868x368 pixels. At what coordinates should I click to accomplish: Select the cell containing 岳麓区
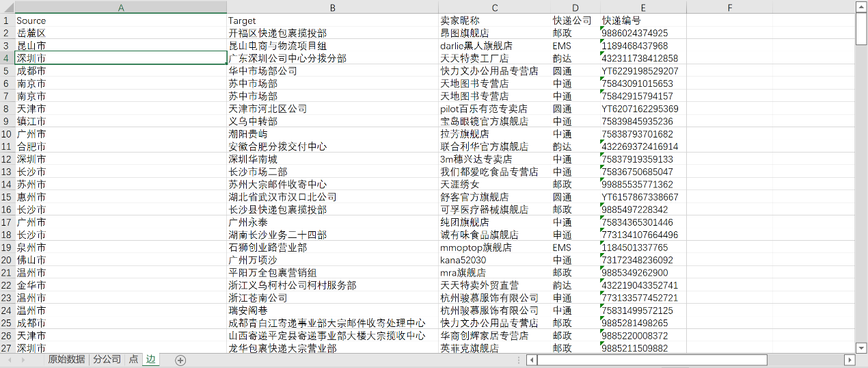point(121,33)
